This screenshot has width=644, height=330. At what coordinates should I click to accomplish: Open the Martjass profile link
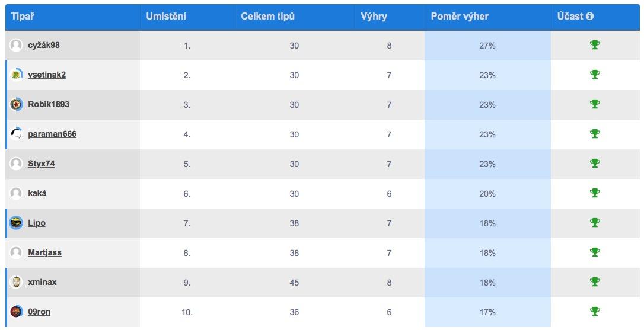[x=44, y=252]
